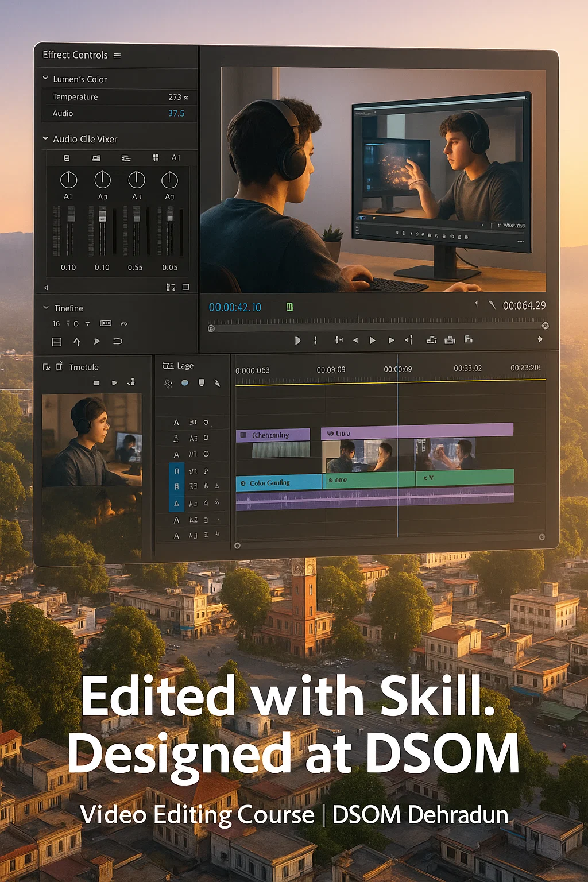588x882 pixels.
Task: Click the go-to-out-point icon in transport
Action: tap(408, 341)
